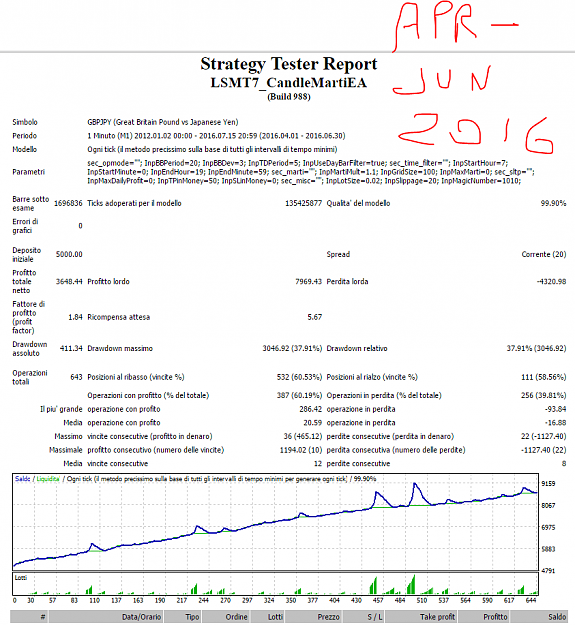
Task: Select the LSMT7_CandleMartiEA expert name
Action: (288, 83)
